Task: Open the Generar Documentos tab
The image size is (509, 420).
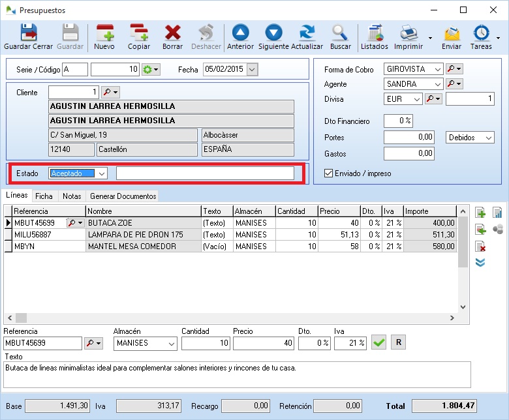Action: 123,196
